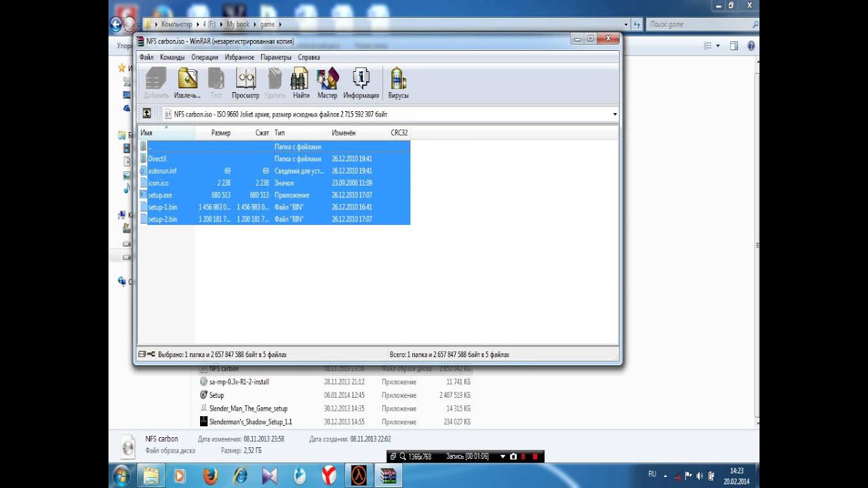Image resolution: width=868 pixels, height=488 pixels.
Task: Open Internet Explorer from taskbar
Action: point(239,476)
